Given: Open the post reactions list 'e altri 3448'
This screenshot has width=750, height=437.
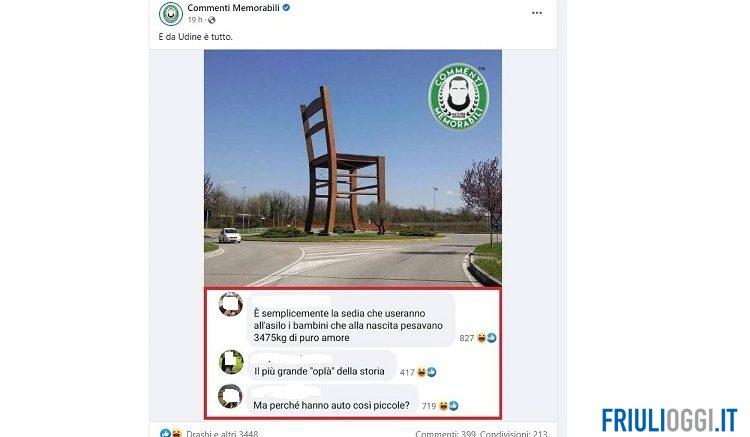Looking at the screenshot, I should [x=221, y=433].
